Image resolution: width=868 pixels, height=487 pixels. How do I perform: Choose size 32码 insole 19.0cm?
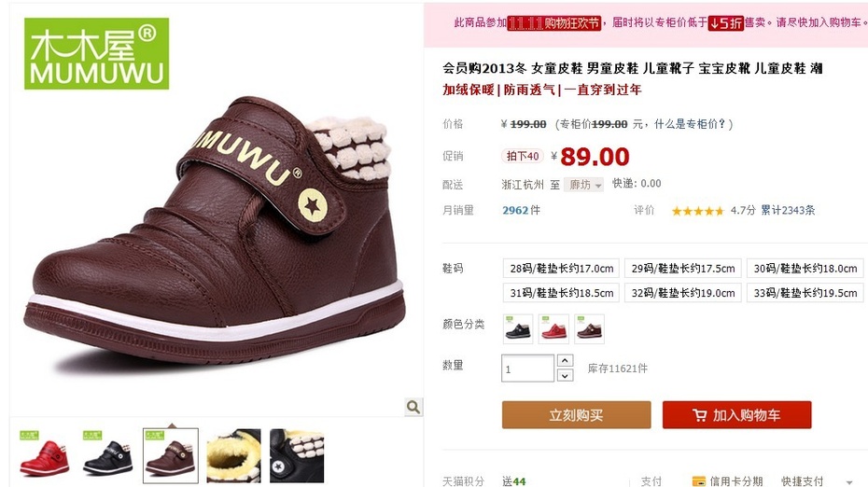[x=683, y=293]
